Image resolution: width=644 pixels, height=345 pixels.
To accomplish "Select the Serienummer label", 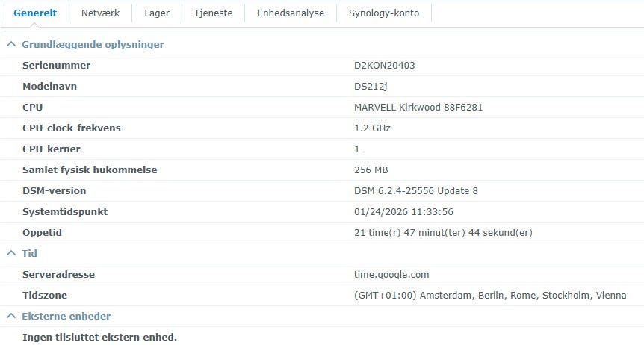I will pyautogui.click(x=56, y=65).
